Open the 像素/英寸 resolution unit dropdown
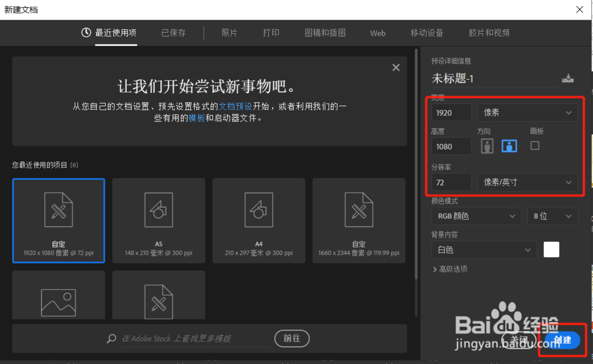The width and height of the screenshot is (593, 364). (x=528, y=182)
